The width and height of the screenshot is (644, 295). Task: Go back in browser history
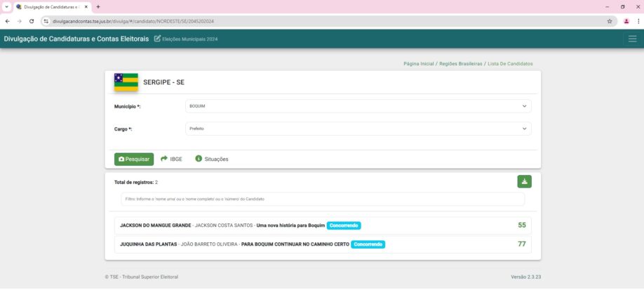coord(8,21)
